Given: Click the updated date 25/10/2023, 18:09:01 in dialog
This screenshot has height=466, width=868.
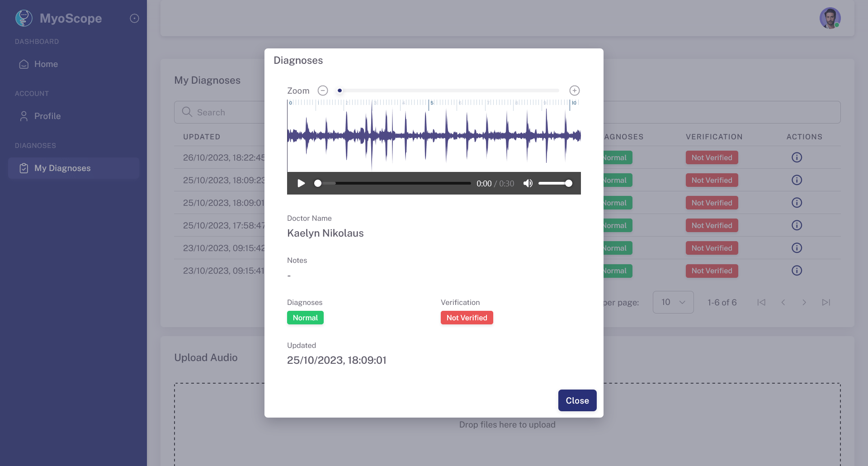Looking at the screenshot, I should [x=337, y=360].
